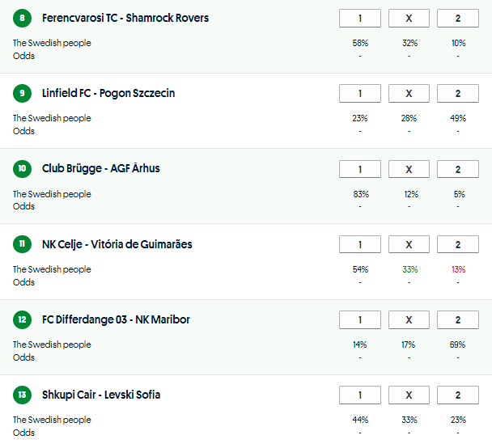Screen dimensions: 492x448
Task: Click the green number 8 match badge
Action: point(22,18)
